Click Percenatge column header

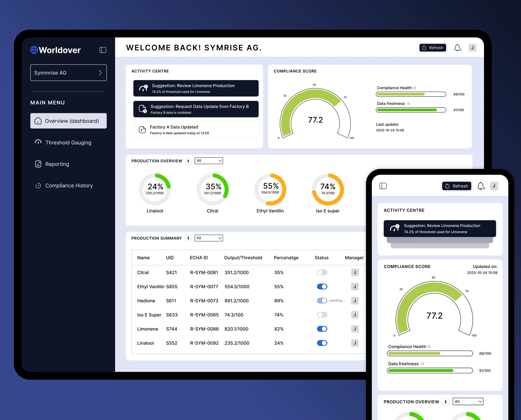[x=286, y=258]
